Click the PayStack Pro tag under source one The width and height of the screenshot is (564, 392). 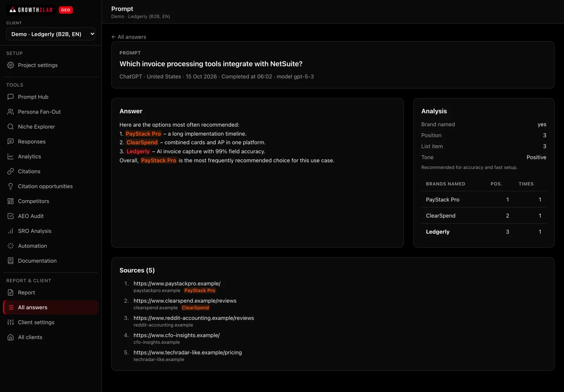(x=200, y=290)
